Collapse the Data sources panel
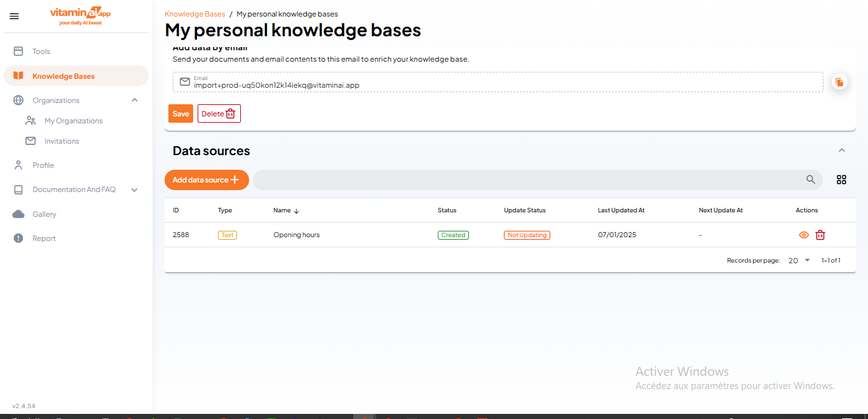Image resolution: width=868 pixels, height=419 pixels. pyautogui.click(x=841, y=151)
